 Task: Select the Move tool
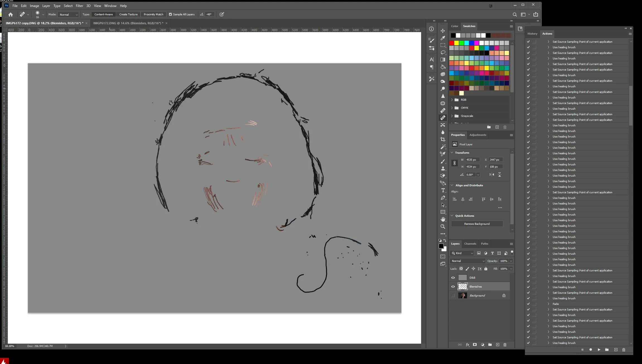(443, 31)
